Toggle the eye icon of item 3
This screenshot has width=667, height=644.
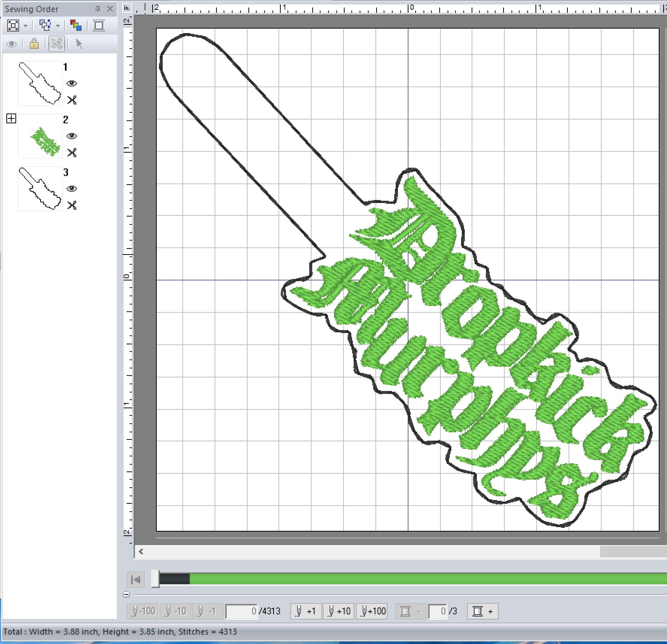pyautogui.click(x=71, y=189)
